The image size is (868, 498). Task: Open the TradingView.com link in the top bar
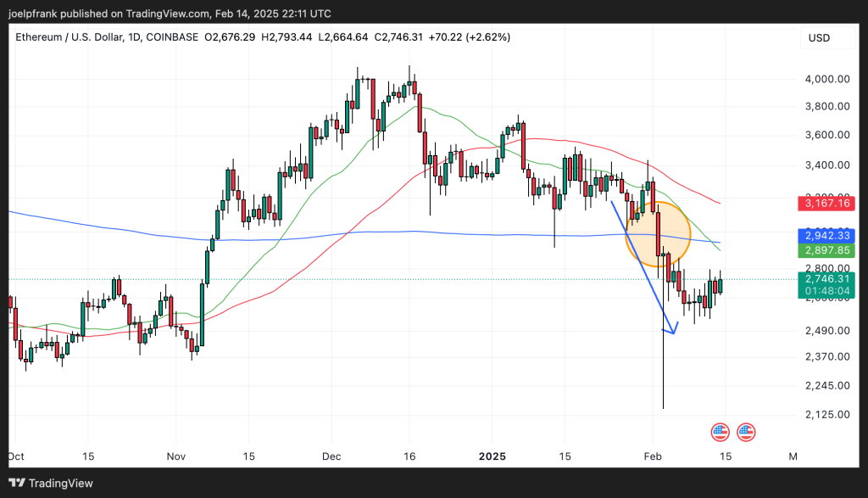[x=164, y=13]
